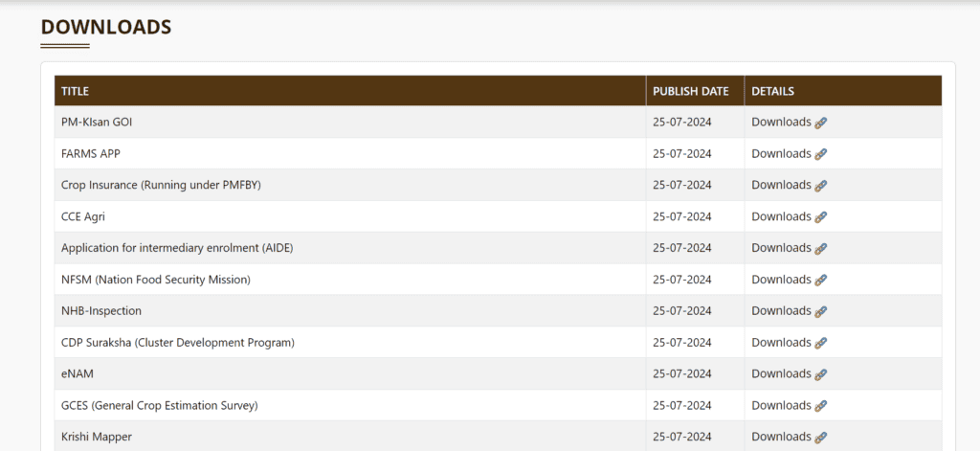Screen dimensions: 980x451
Task: Click publish date 25-07-2024 in PM-KIsan row
Action: coord(681,122)
